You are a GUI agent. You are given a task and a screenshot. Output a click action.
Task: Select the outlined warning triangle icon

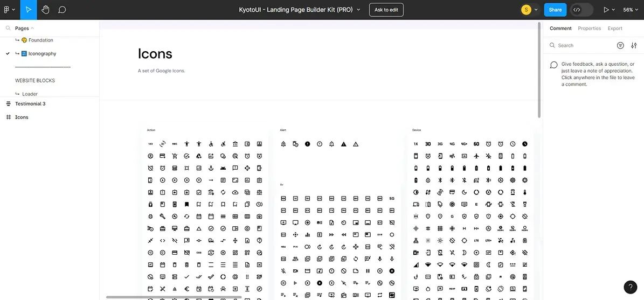pos(356,144)
